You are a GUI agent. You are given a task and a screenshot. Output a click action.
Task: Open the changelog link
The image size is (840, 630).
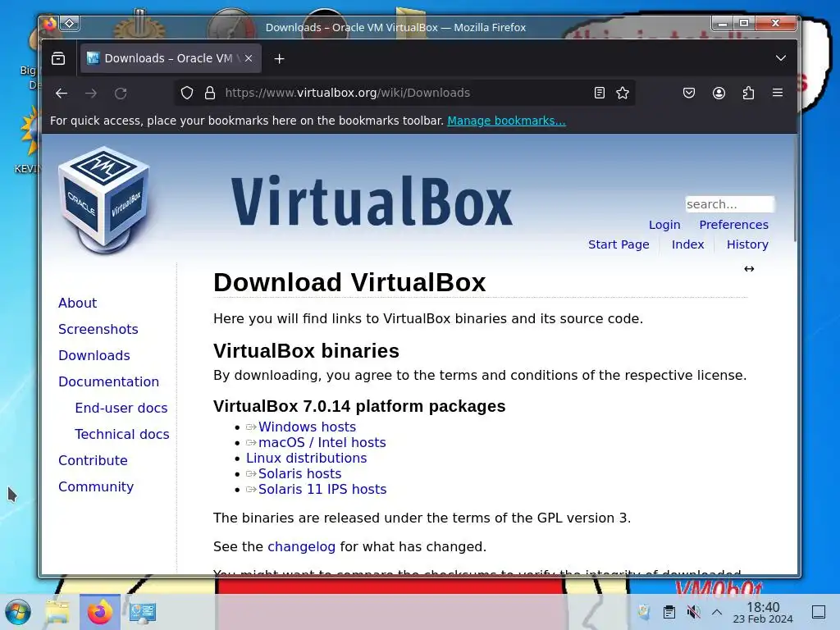pyautogui.click(x=301, y=546)
